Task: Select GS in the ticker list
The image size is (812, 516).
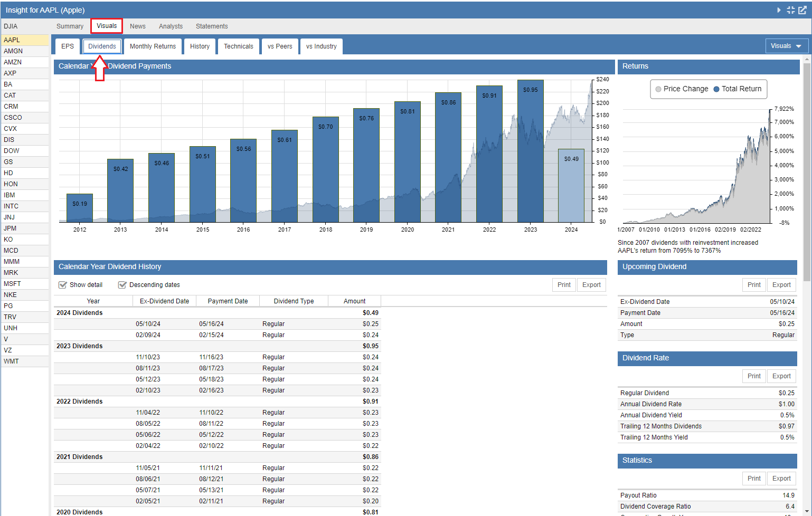Action: [25, 162]
